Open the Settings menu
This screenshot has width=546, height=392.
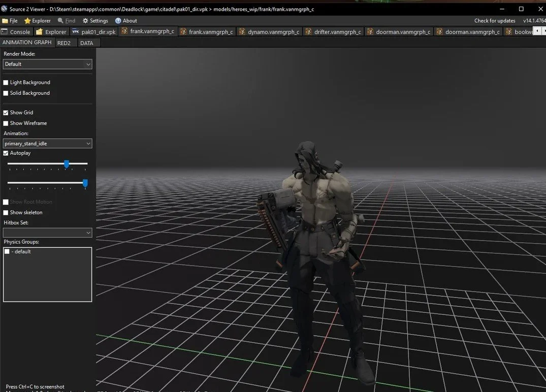[x=95, y=20]
